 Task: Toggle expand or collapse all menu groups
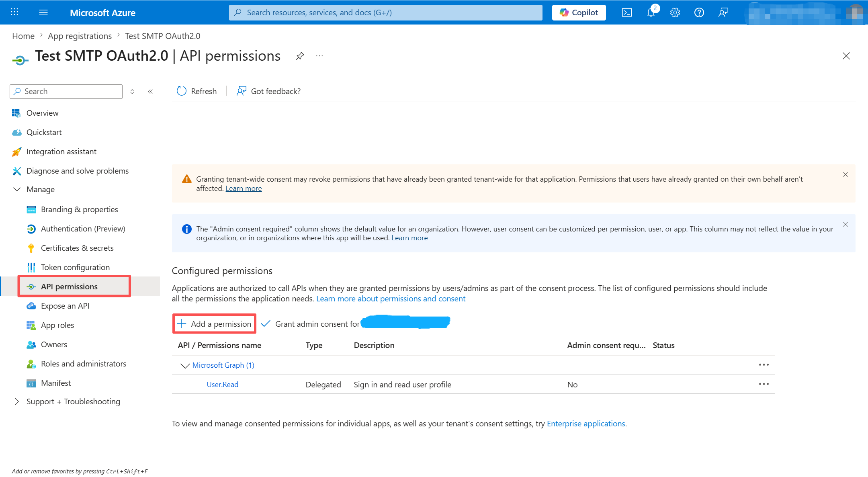(132, 92)
